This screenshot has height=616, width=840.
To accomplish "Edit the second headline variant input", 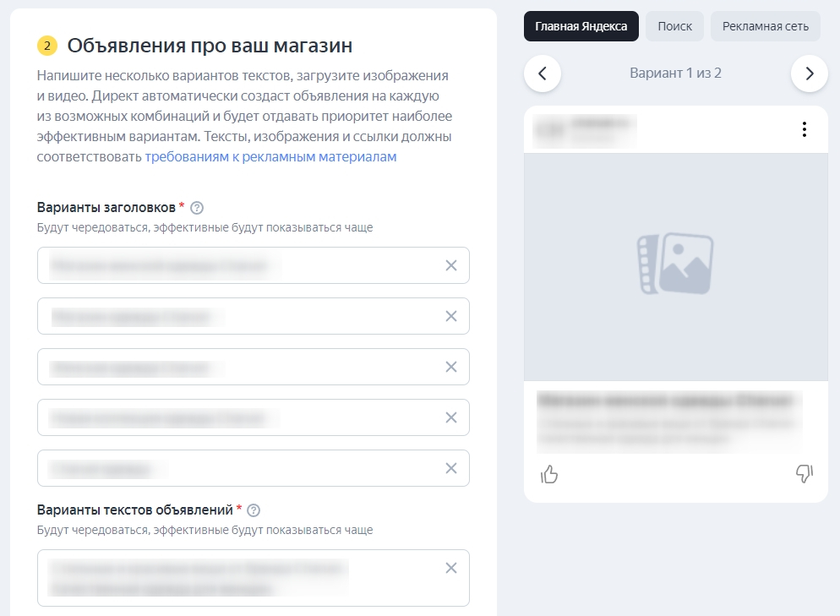I will (254, 317).
